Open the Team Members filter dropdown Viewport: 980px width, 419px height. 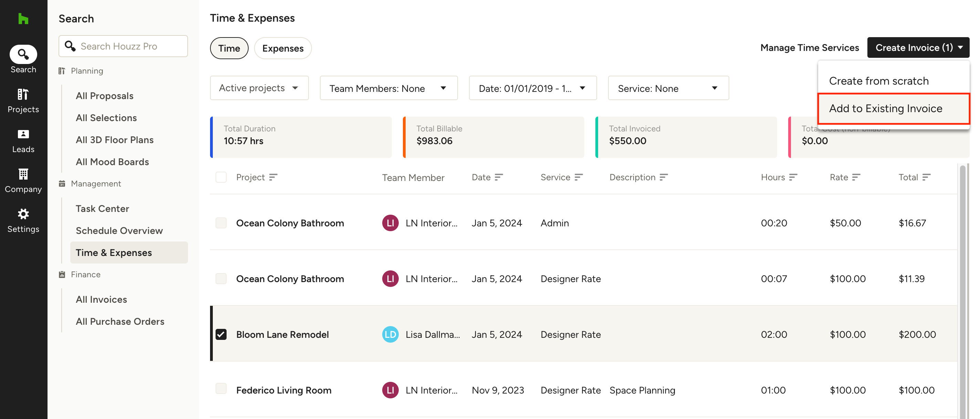(x=388, y=88)
